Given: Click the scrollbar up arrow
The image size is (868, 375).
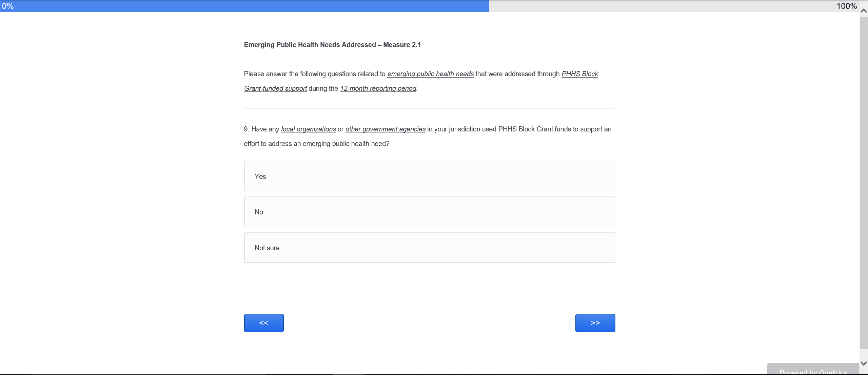Looking at the screenshot, I should 864,11.
